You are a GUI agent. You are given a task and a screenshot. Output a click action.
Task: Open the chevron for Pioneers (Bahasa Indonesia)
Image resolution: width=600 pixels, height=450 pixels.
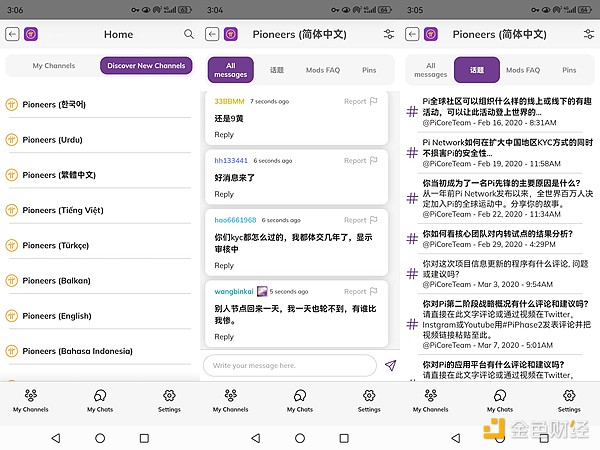187,351
